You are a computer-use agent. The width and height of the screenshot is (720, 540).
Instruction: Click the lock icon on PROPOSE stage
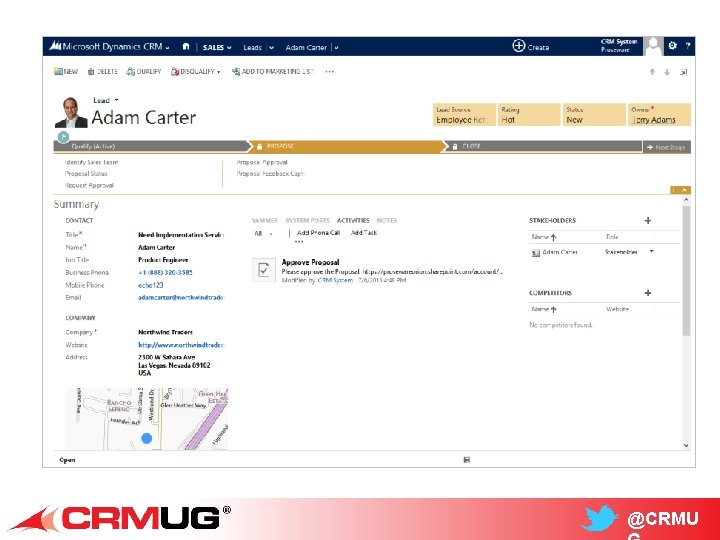259,146
